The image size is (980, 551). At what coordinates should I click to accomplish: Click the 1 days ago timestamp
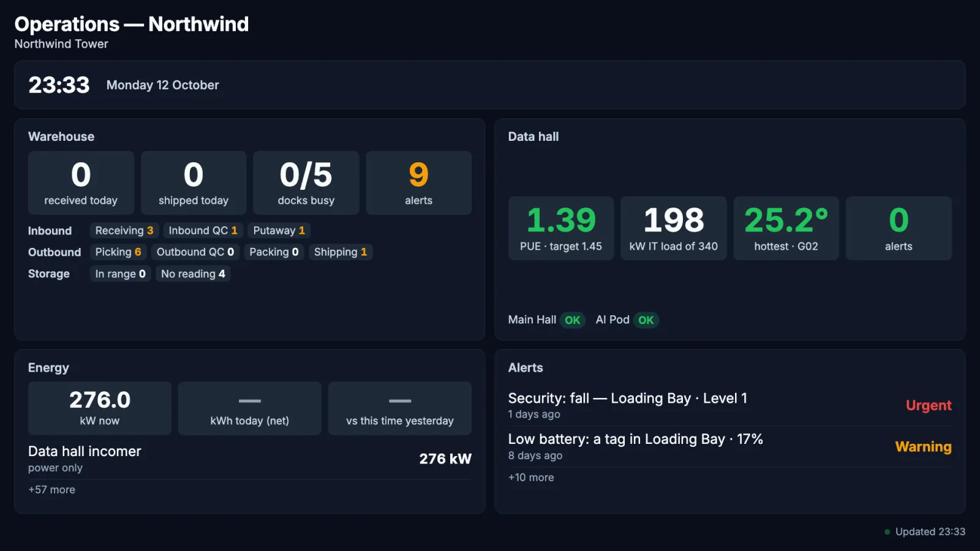[x=534, y=414]
